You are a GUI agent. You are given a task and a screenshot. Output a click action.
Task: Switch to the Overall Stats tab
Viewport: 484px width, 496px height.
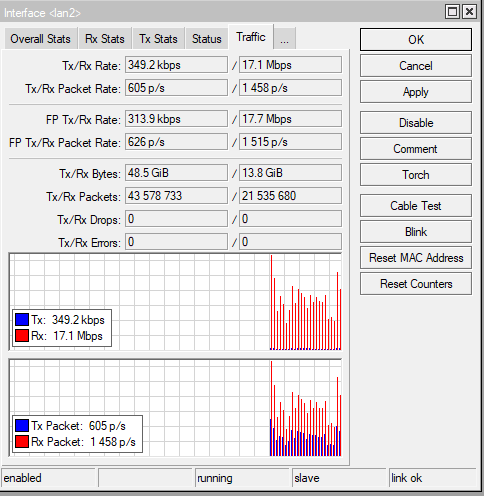pos(40,39)
